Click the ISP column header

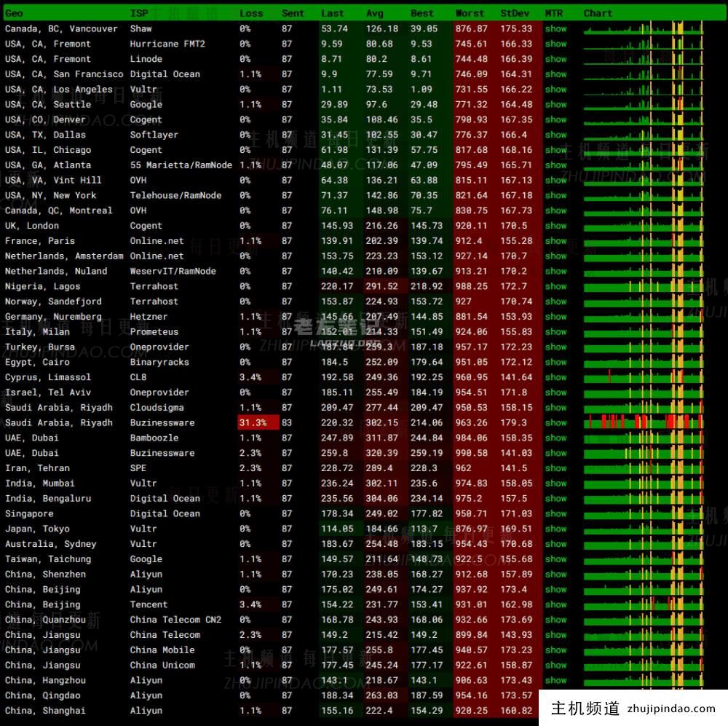click(138, 13)
